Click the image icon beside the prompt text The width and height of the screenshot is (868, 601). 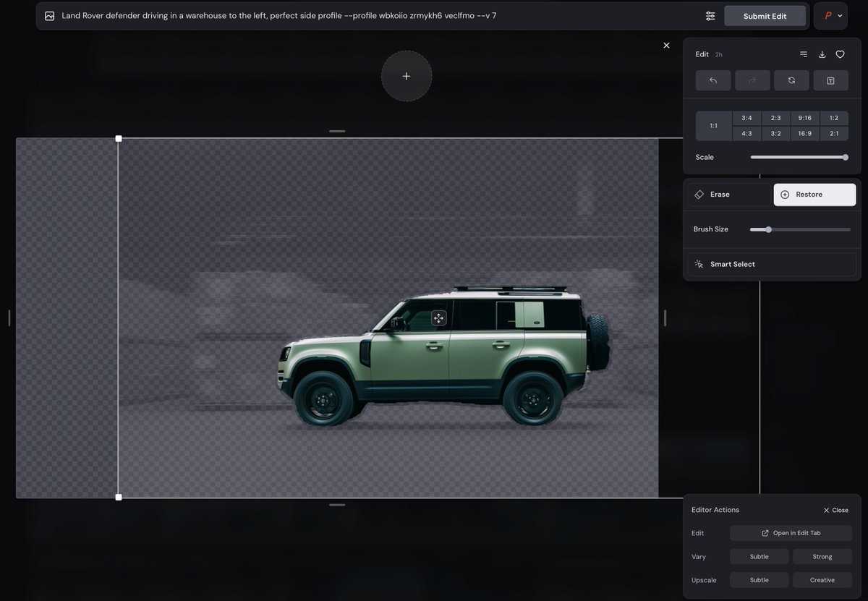(x=49, y=16)
